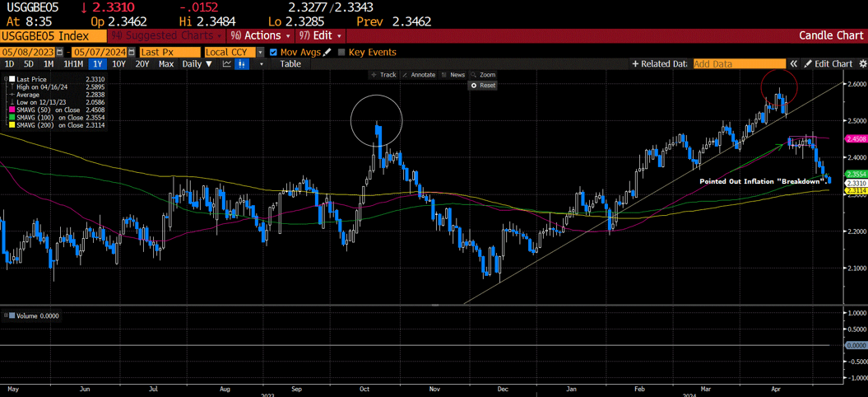
Task: Switch to the 5D time range
Action: tap(29, 64)
